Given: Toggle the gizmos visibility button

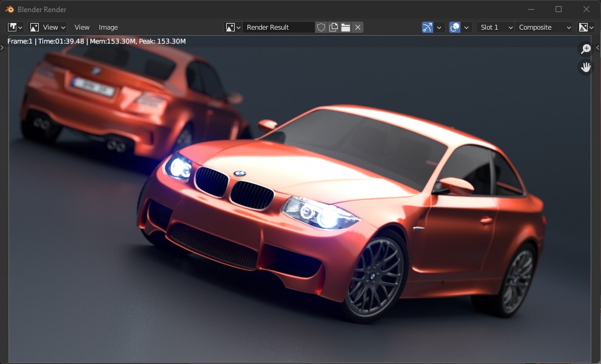Looking at the screenshot, I should (428, 27).
